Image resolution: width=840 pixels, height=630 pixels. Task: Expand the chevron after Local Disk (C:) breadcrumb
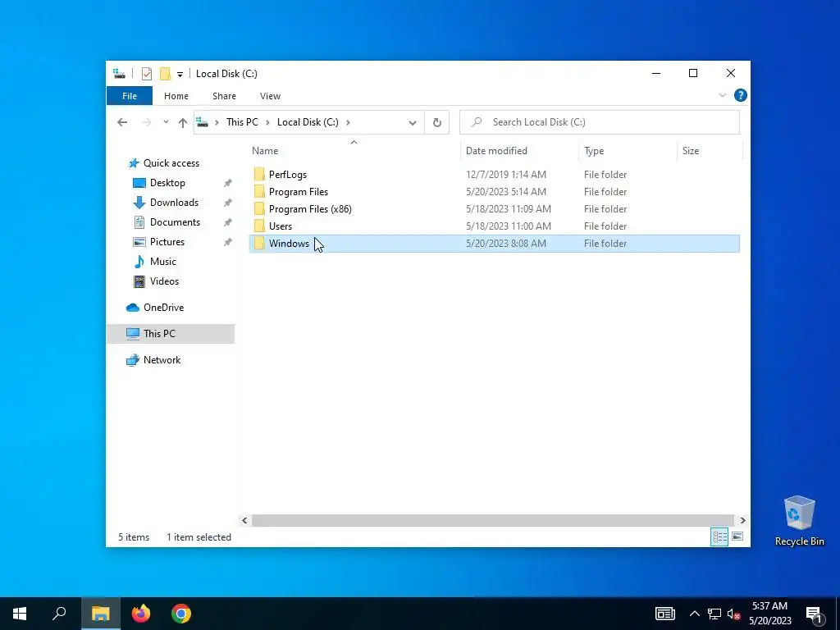click(348, 122)
